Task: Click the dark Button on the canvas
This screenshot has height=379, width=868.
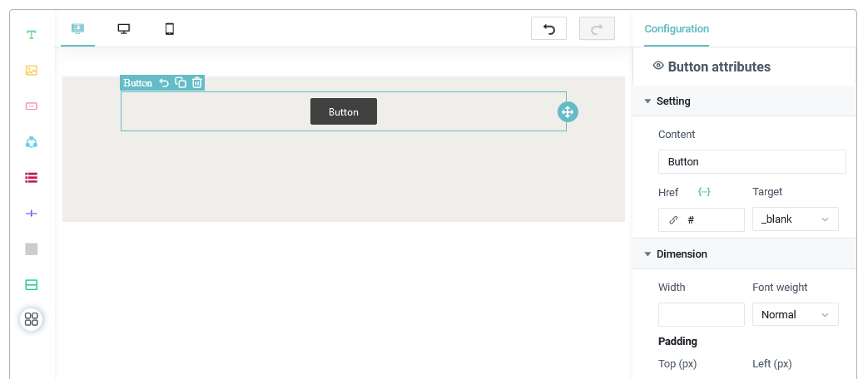Action: coord(344,112)
